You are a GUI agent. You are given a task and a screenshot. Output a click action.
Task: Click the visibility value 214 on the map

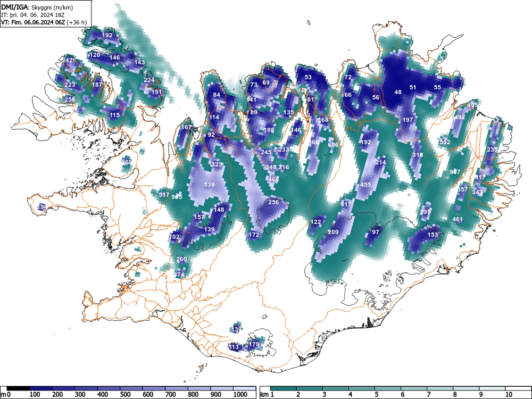[x=381, y=162]
